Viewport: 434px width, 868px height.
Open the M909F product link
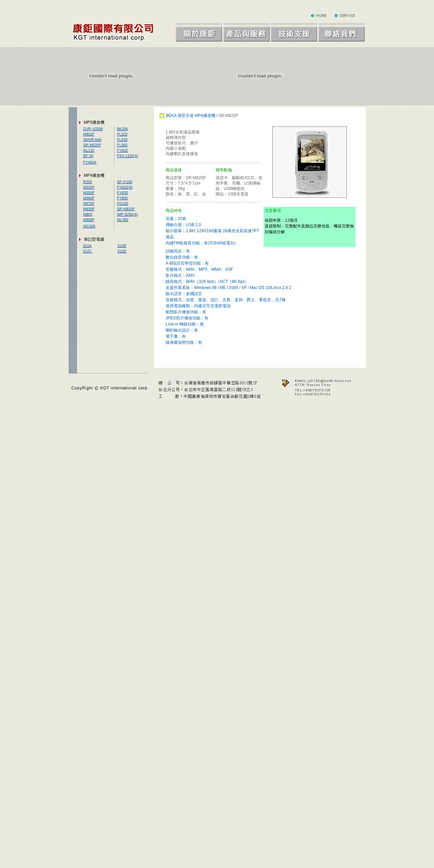(89, 220)
